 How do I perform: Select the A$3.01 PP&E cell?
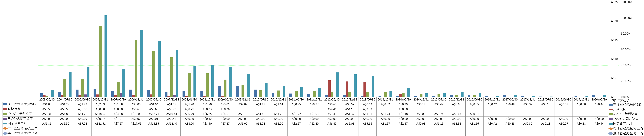tap(225, 104)
